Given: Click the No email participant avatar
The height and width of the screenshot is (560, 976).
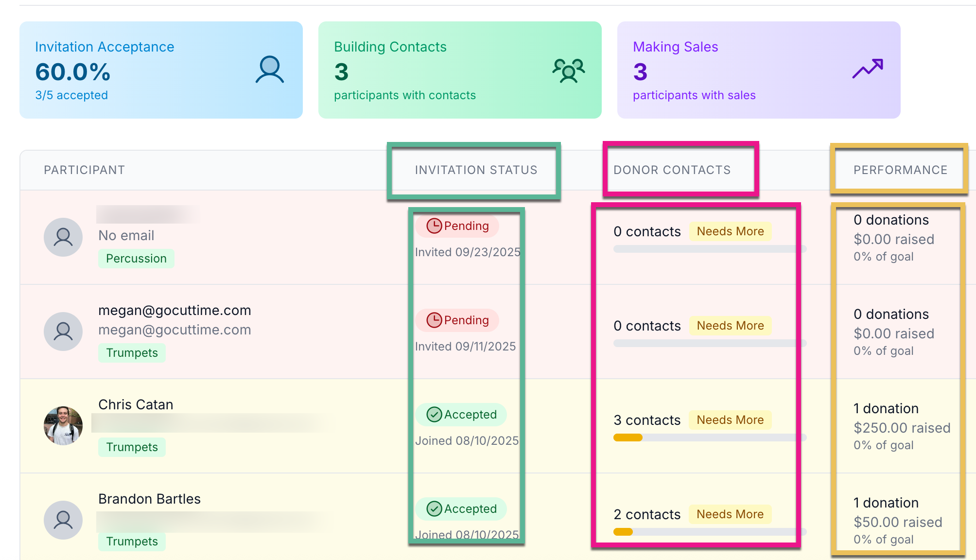Looking at the screenshot, I should (63, 237).
